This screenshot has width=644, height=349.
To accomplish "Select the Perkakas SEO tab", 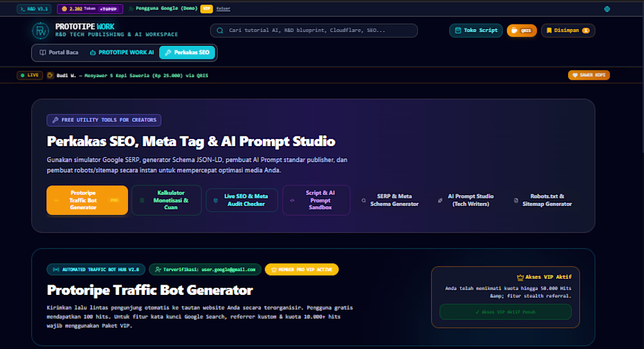I will [x=187, y=53].
